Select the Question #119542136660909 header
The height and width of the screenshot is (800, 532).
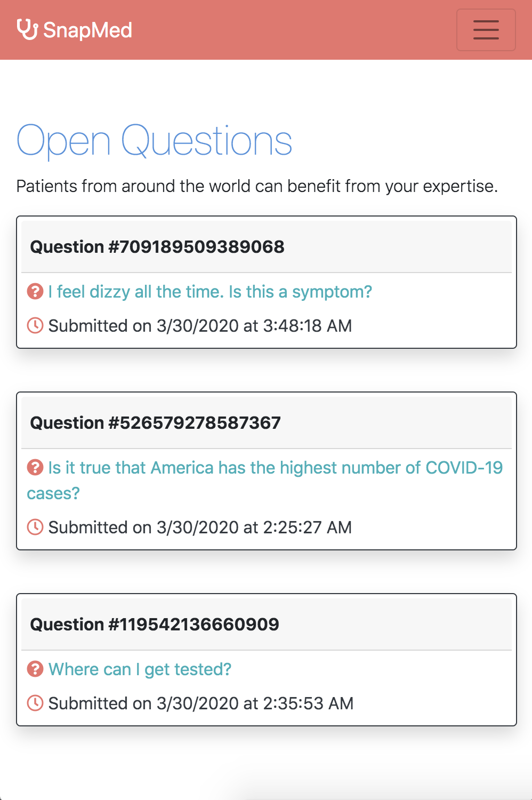coord(267,625)
